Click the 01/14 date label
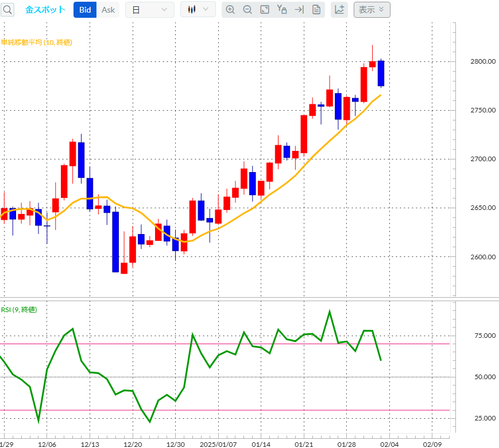This screenshot has width=499, height=448. 261,444
